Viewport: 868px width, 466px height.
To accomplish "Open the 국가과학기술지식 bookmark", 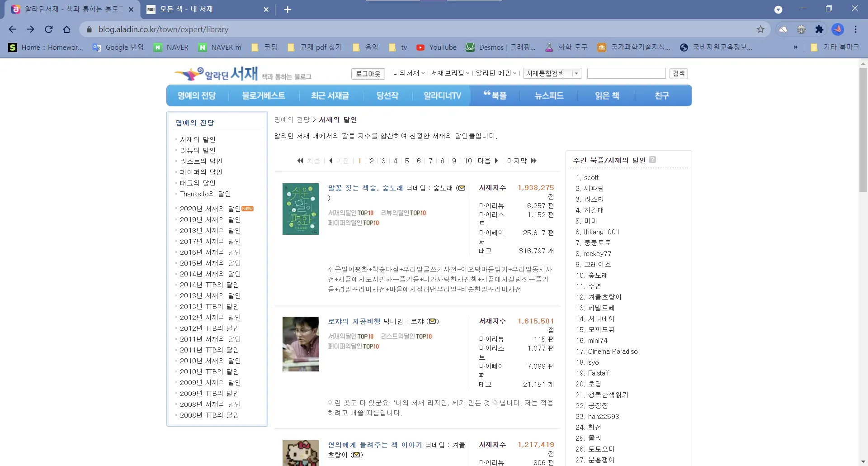I will coord(634,47).
